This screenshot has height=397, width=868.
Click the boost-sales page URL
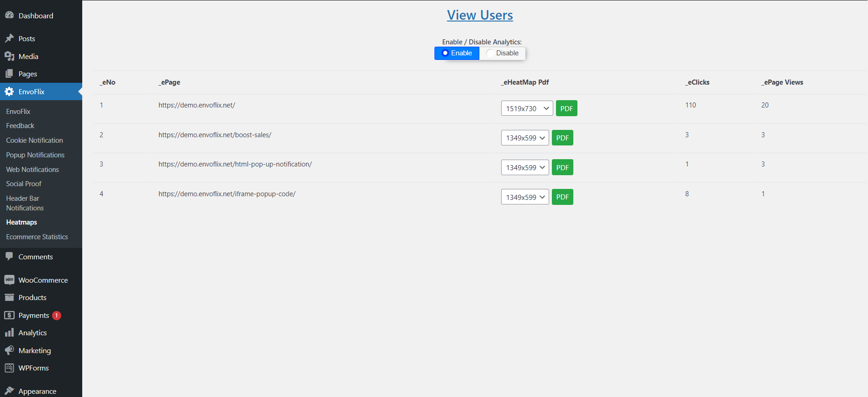pos(215,135)
